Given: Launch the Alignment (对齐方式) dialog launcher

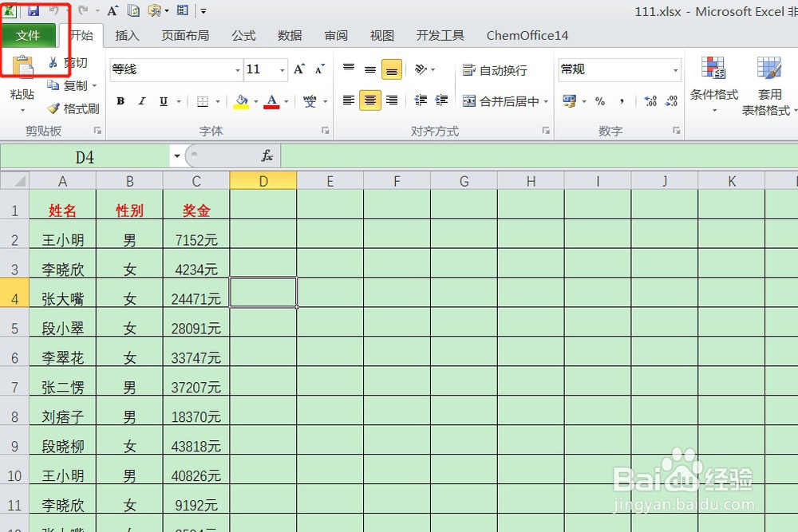Looking at the screenshot, I should [x=546, y=131].
